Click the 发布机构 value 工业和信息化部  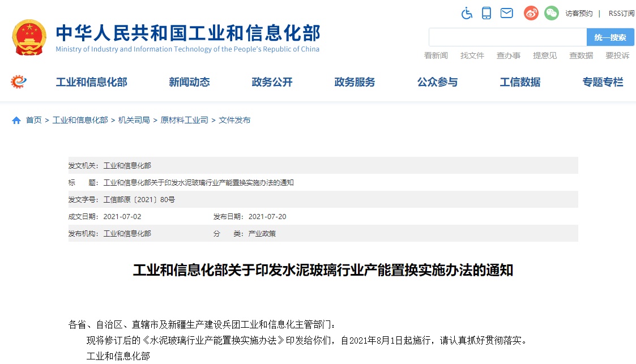[x=127, y=234]
